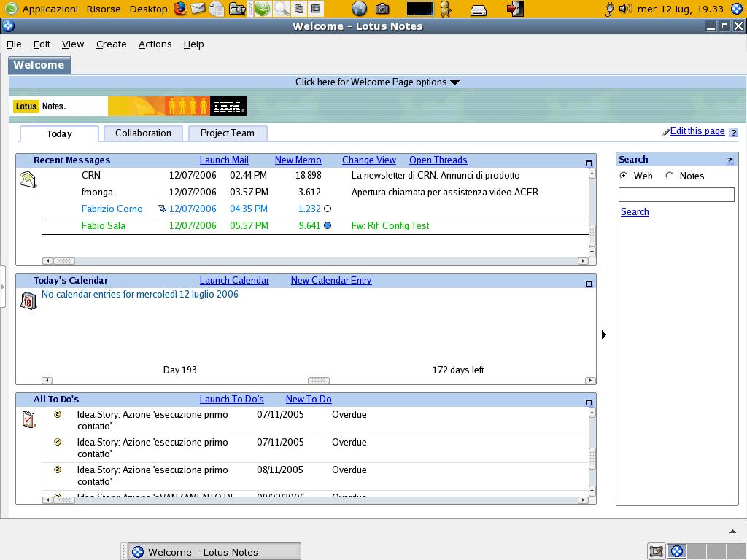The height and width of the screenshot is (560, 747).
Task: Open the fmonga ACER assistance message
Action: point(315,192)
